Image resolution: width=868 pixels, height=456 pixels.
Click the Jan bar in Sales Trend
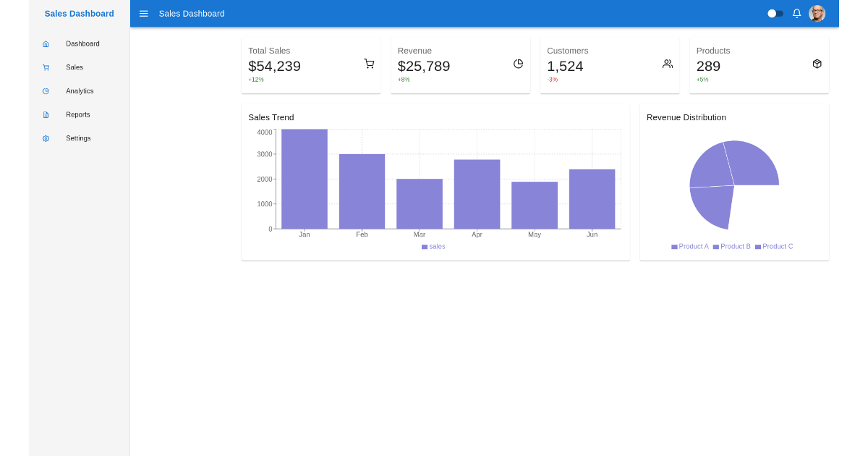pyautogui.click(x=305, y=179)
